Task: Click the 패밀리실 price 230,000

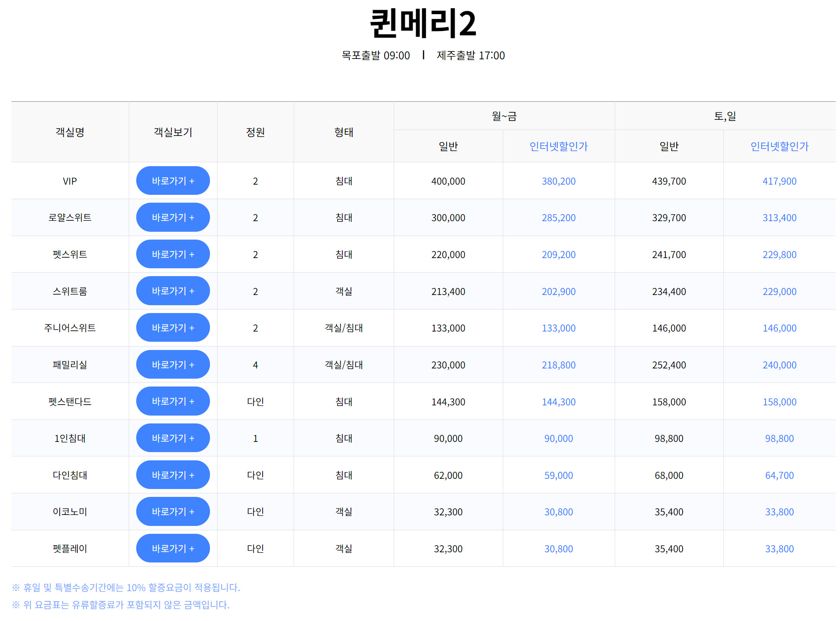Action: coord(448,365)
